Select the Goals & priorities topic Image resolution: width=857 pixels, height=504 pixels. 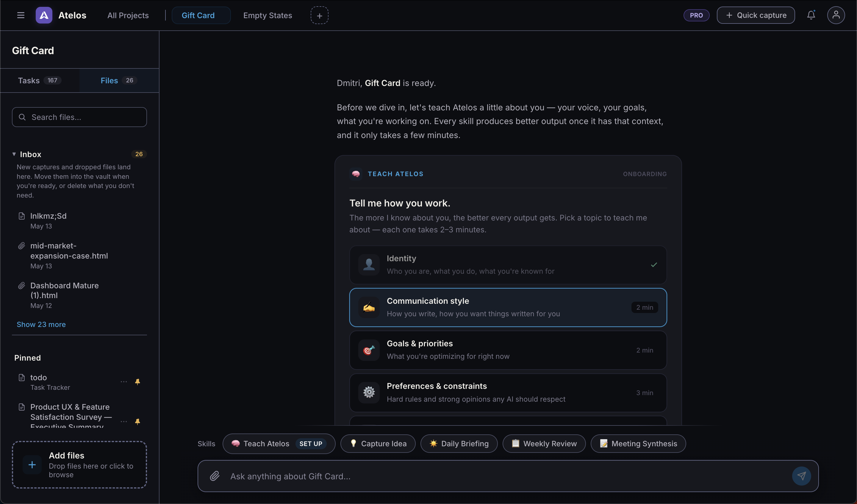508,350
